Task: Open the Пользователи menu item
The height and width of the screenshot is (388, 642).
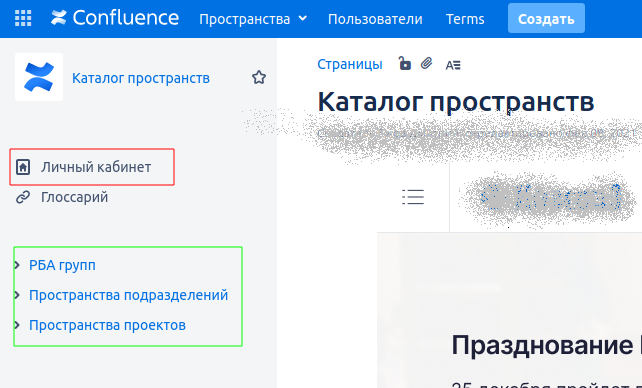Action: click(375, 19)
